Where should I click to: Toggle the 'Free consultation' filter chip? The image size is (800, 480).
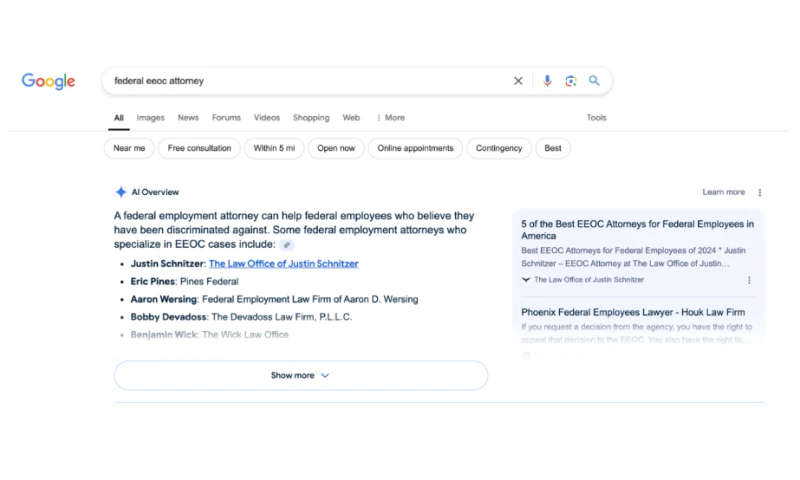tap(199, 148)
